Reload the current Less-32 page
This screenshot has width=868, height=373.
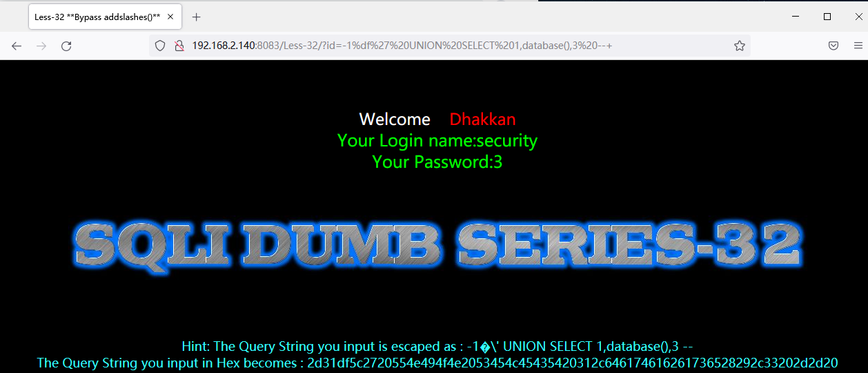66,46
